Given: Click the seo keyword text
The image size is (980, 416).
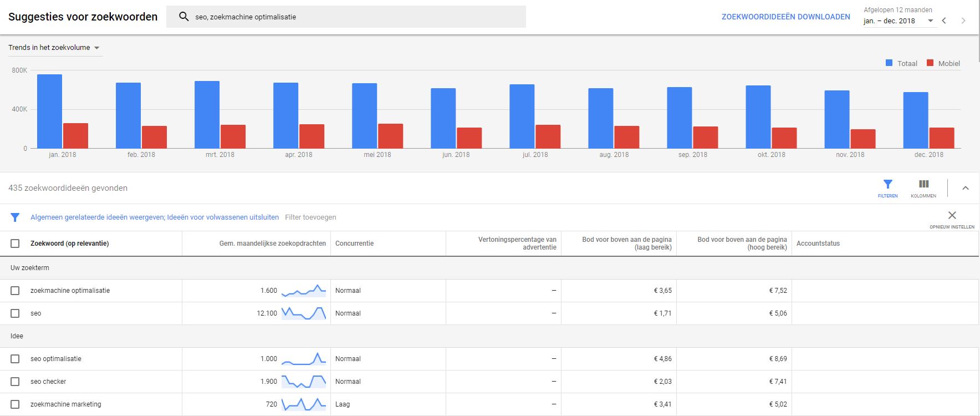Looking at the screenshot, I should (x=35, y=313).
